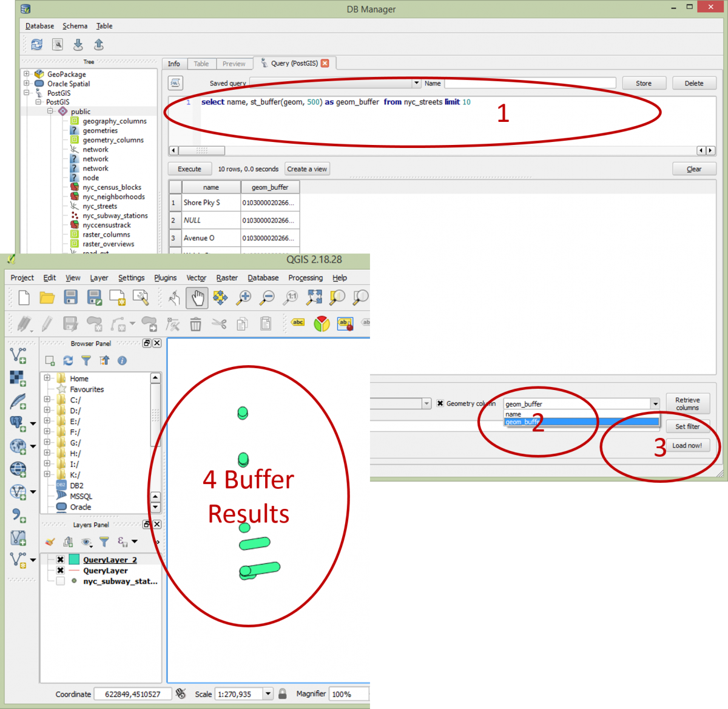Open the Scale dropdown in status bar

click(x=268, y=694)
